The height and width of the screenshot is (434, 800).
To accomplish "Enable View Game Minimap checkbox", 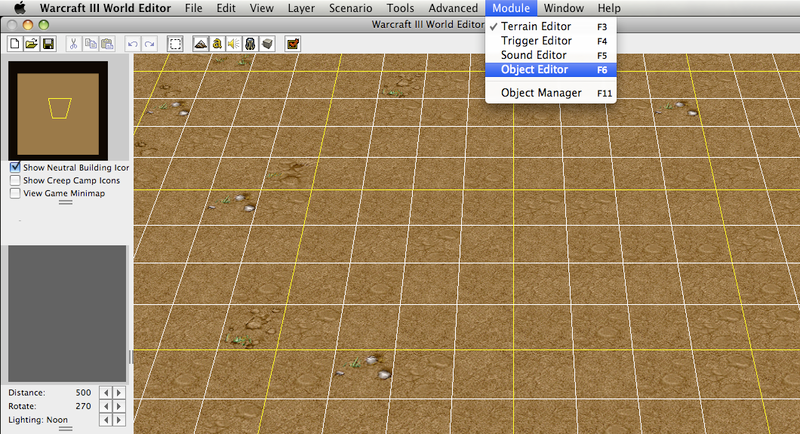I will (15, 193).
